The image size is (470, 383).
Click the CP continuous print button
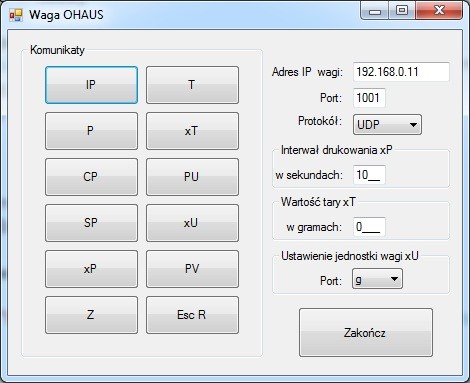point(91,177)
